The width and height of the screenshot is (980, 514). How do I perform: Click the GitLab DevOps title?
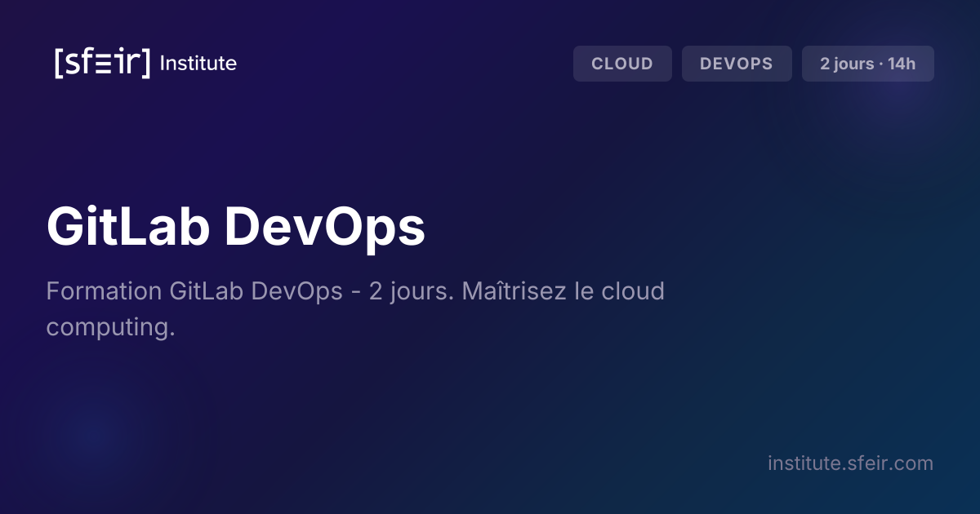point(236,226)
